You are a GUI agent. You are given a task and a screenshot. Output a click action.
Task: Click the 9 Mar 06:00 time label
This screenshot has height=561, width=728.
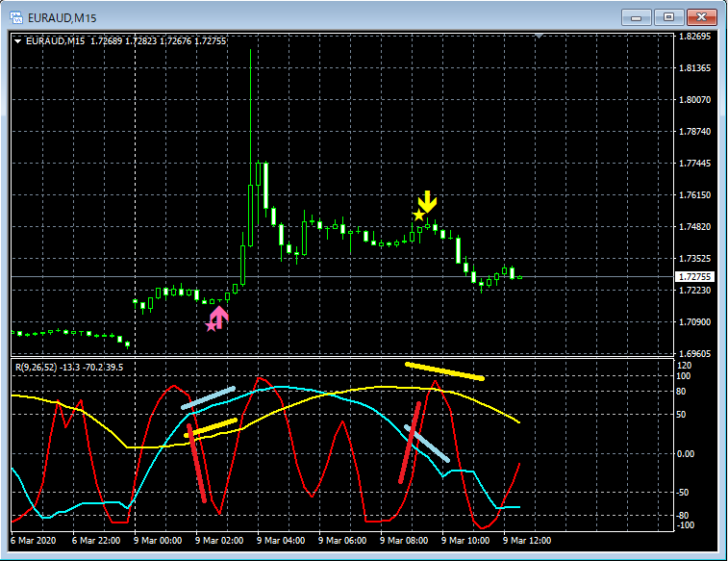(x=342, y=541)
